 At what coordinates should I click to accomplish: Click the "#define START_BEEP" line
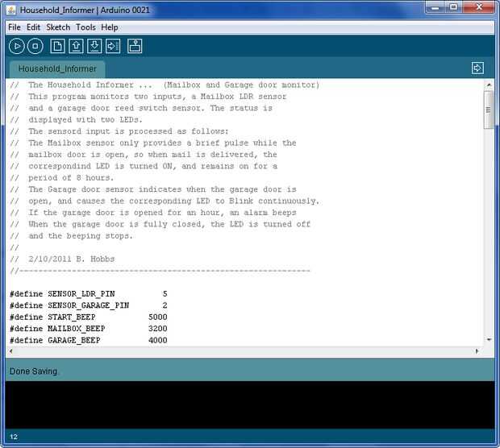click(89, 317)
